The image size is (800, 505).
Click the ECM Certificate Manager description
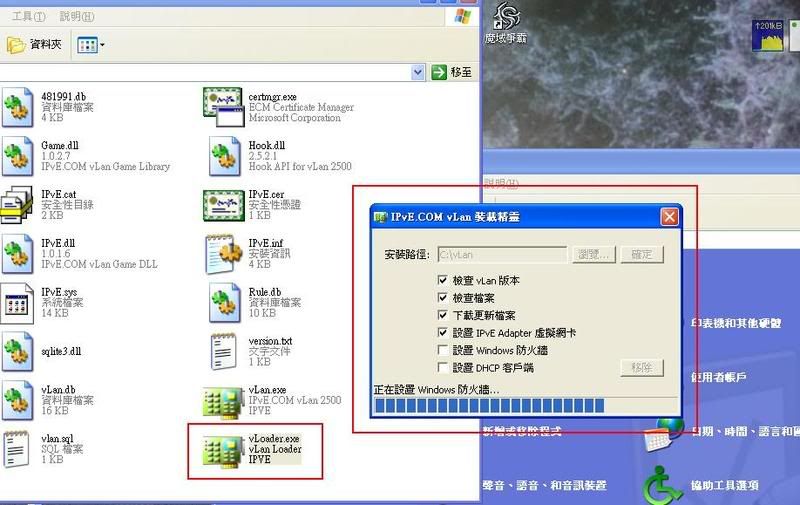pyautogui.click(x=301, y=108)
